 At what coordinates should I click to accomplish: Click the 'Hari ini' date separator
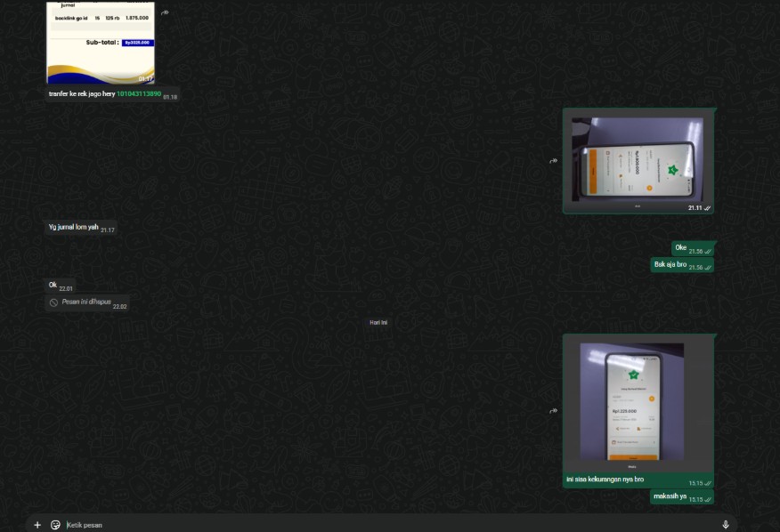point(378,322)
